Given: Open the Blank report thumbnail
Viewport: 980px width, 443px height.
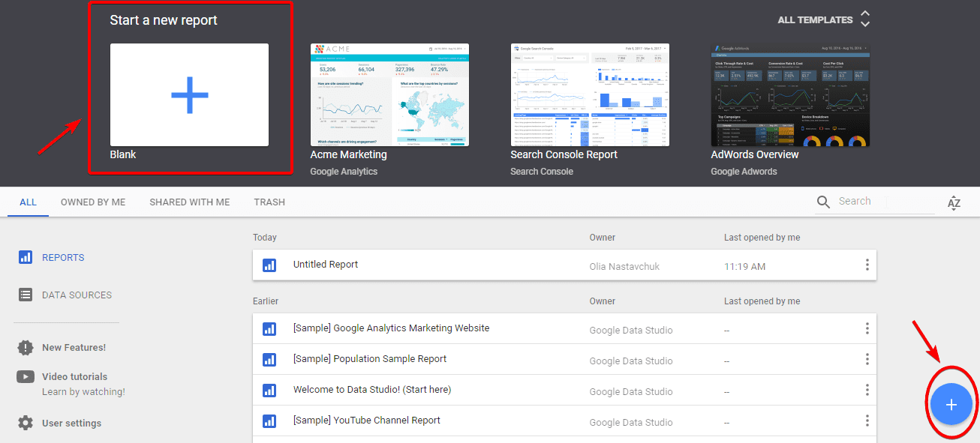Looking at the screenshot, I should [x=189, y=94].
